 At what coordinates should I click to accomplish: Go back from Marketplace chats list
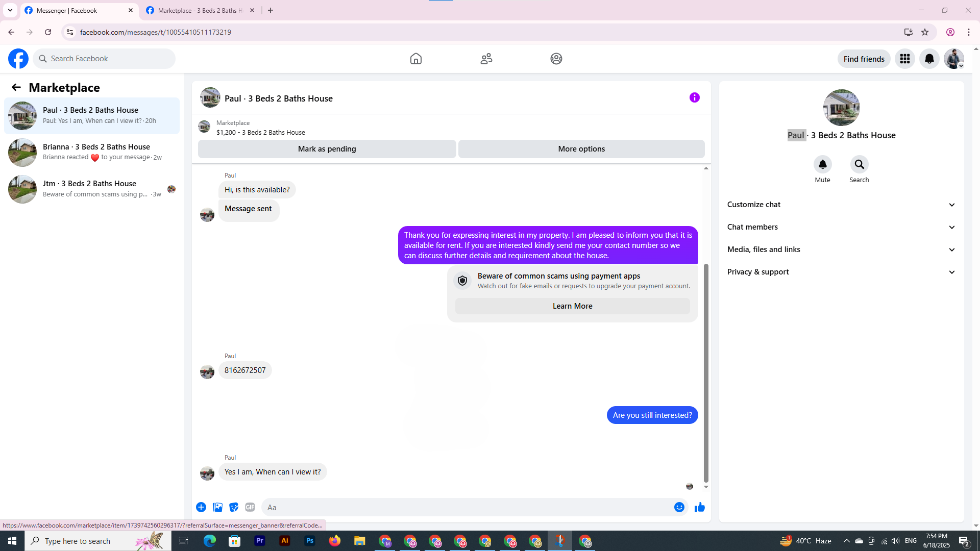tap(16, 88)
